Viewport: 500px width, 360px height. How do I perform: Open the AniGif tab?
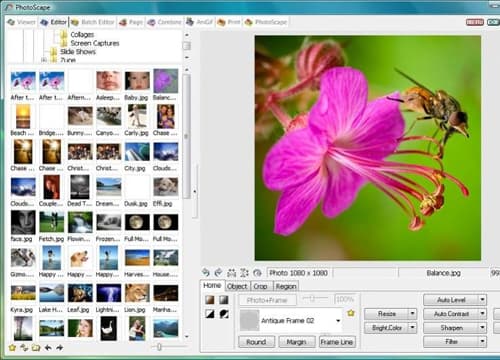(200, 22)
